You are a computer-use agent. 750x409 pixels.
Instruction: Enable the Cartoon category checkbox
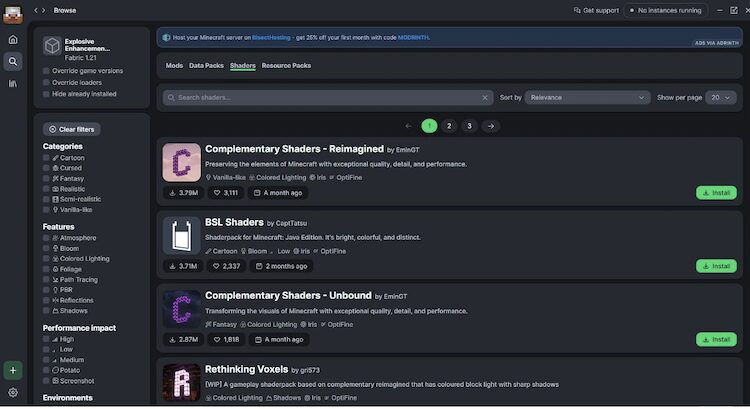click(x=48, y=158)
